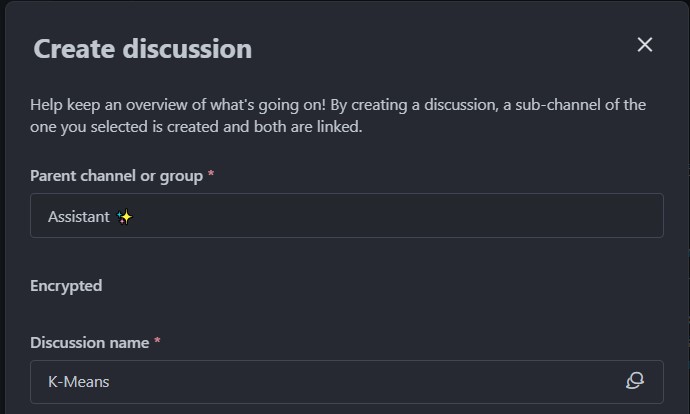Click empty space right of 'Assistant' in parent field
Image resolution: width=690 pixels, height=414 pixels.
(400, 215)
